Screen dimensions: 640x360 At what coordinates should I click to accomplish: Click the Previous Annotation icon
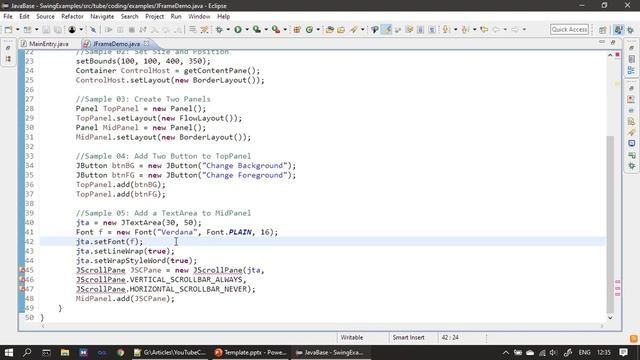pyautogui.click(x=465, y=29)
